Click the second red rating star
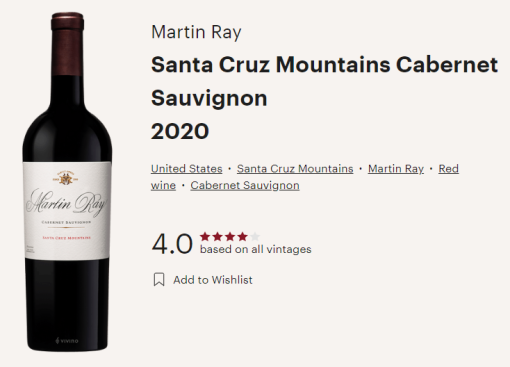Screen dimensions: 510x367 pos(217,237)
